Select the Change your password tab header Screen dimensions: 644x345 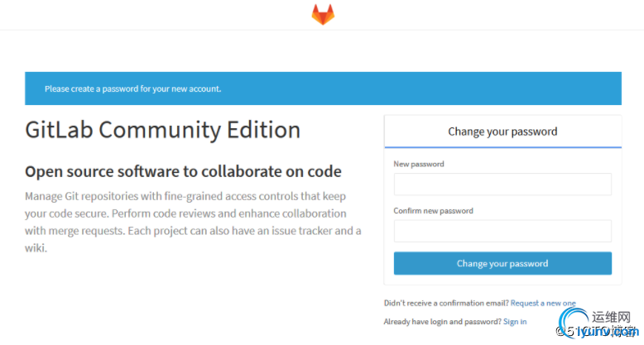502,132
